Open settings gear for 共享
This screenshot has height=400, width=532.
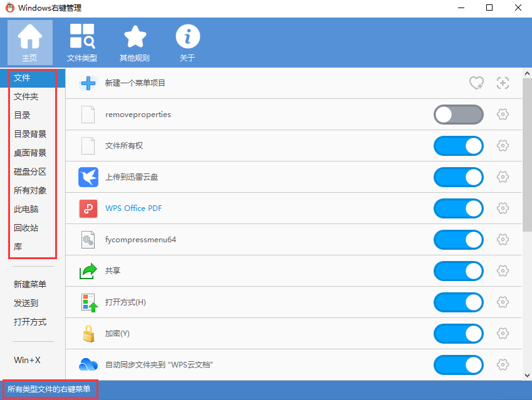tap(503, 271)
